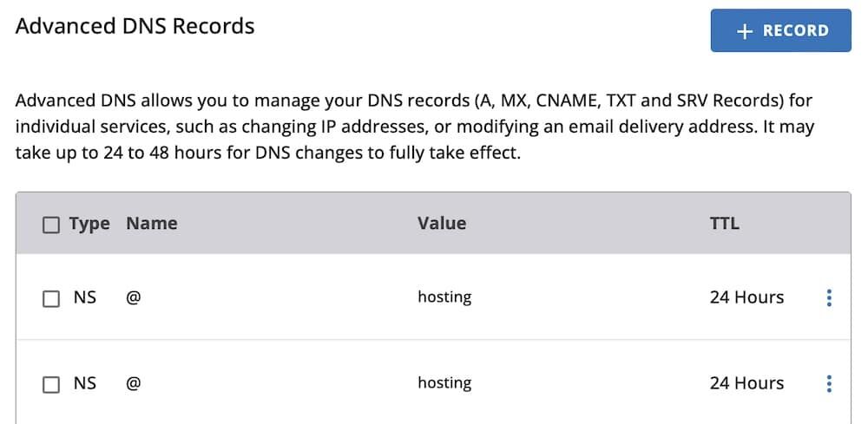Click the first record's @ name
868x424 pixels.
click(x=134, y=297)
